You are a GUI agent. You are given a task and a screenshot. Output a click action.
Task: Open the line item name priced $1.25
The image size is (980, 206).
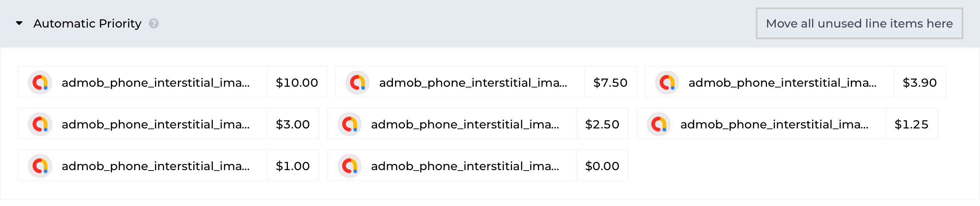pyautogui.click(x=774, y=124)
